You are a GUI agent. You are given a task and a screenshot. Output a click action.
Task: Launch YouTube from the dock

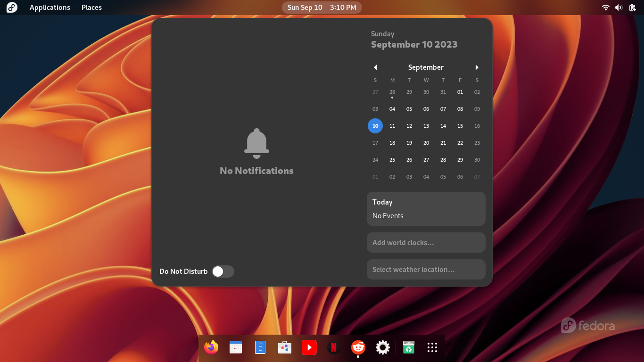tap(309, 348)
